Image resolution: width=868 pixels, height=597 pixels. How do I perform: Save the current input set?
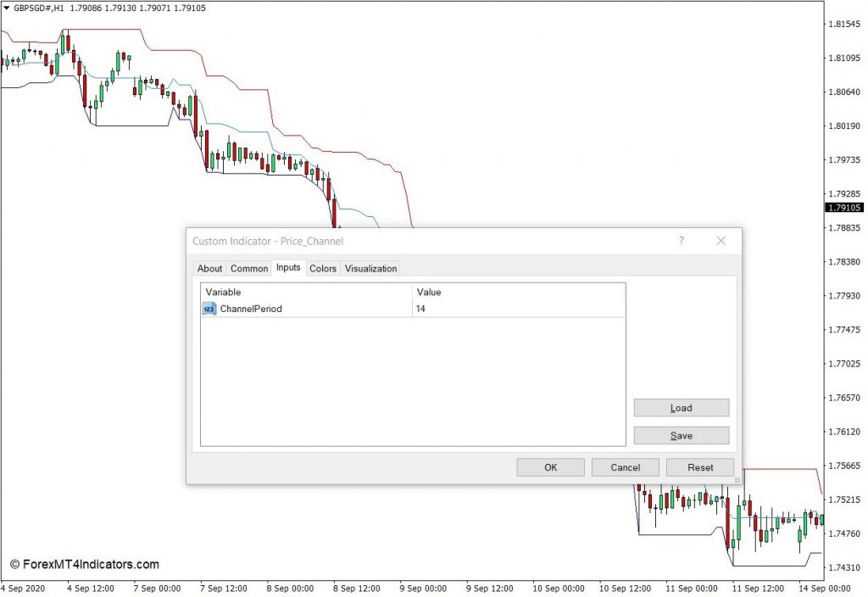tap(682, 436)
